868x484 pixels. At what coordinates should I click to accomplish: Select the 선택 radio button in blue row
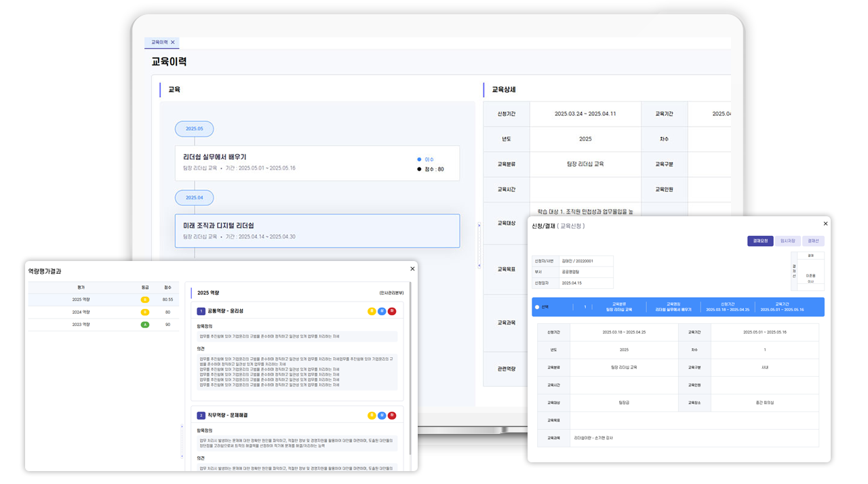tap(537, 307)
